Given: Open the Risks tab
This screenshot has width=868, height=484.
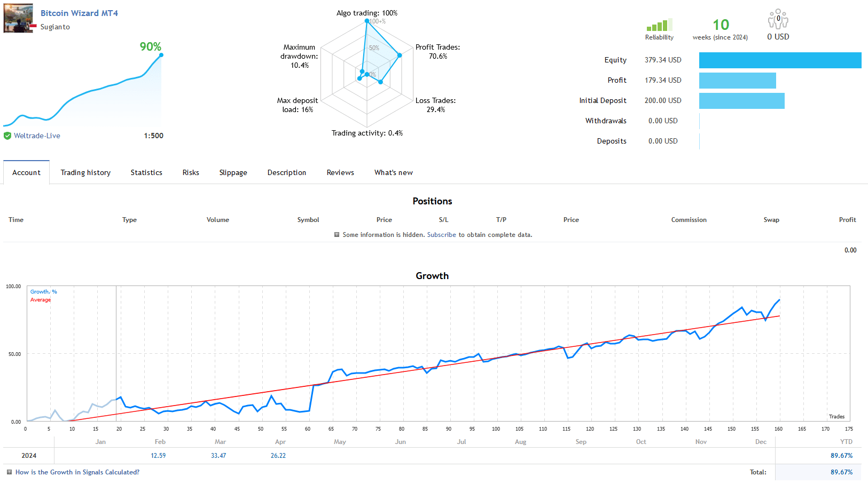Looking at the screenshot, I should [190, 172].
